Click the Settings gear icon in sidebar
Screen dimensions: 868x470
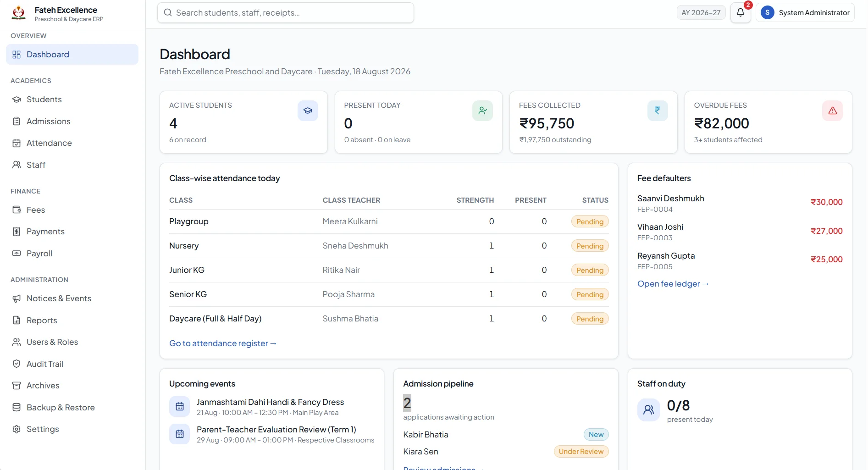(x=17, y=429)
